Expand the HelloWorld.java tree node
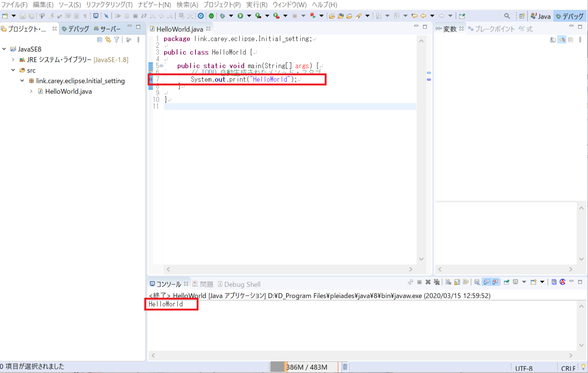Viewport: 588px width, 373px height. point(31,91)
